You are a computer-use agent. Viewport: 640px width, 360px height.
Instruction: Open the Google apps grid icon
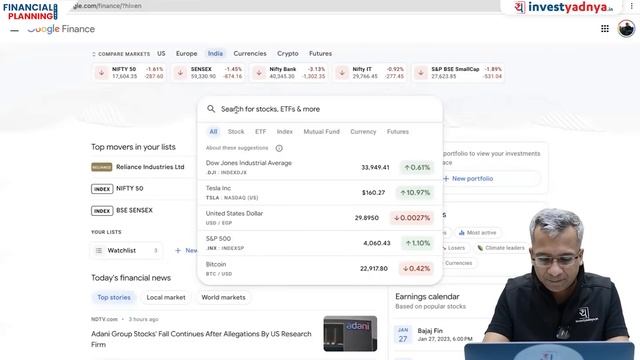coord(605,29)
